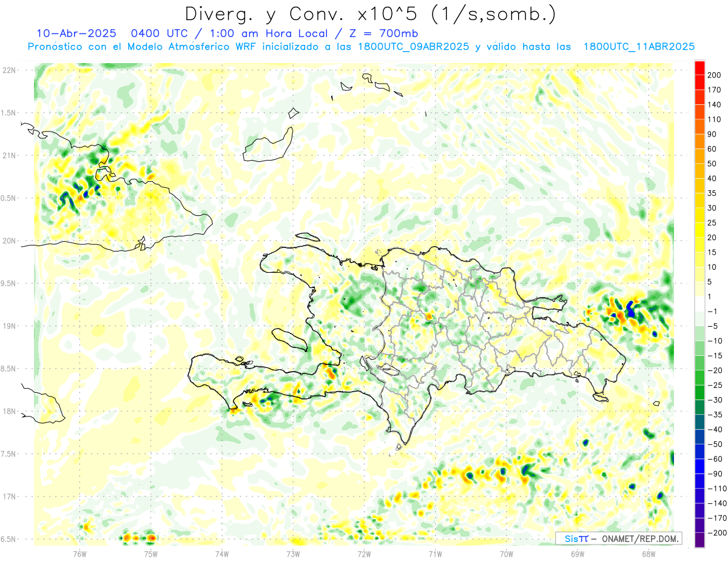Click the "72W" longitude label
The height and width of the screenshot is (562, 728).
[364, 554]
